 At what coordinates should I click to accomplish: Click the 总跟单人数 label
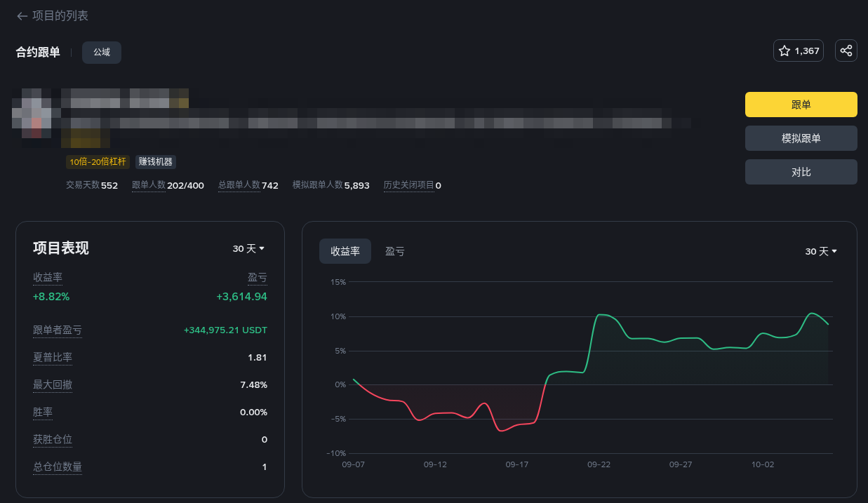point(239,185)
